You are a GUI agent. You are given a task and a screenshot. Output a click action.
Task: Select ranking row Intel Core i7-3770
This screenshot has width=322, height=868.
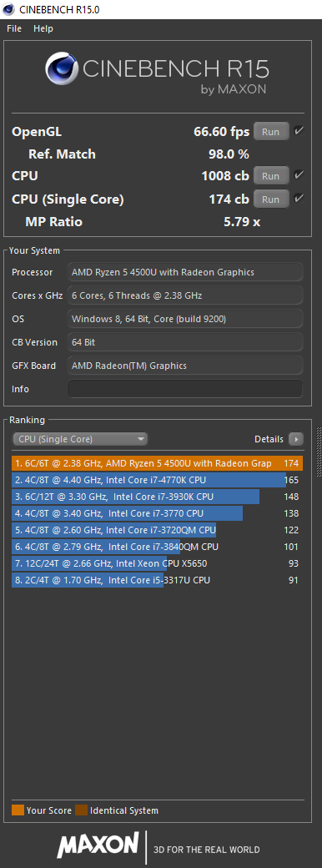pos(157,513)
